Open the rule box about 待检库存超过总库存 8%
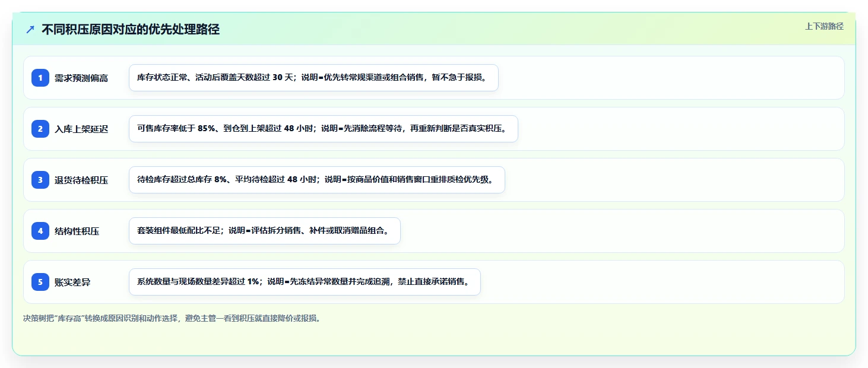 click(x=317, y=180)
